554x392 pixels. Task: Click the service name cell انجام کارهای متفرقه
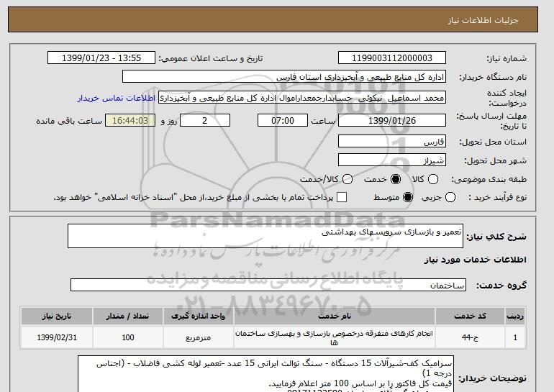[335, 337]
